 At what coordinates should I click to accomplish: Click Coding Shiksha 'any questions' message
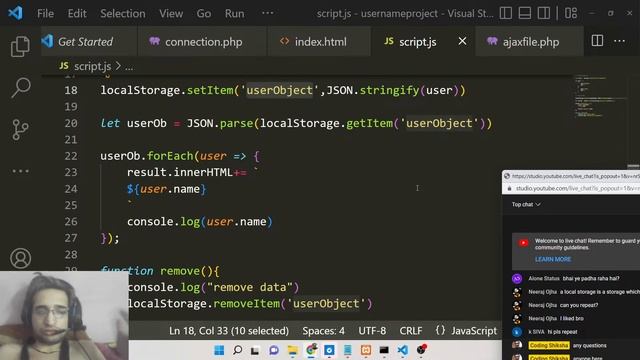point(589,346)
